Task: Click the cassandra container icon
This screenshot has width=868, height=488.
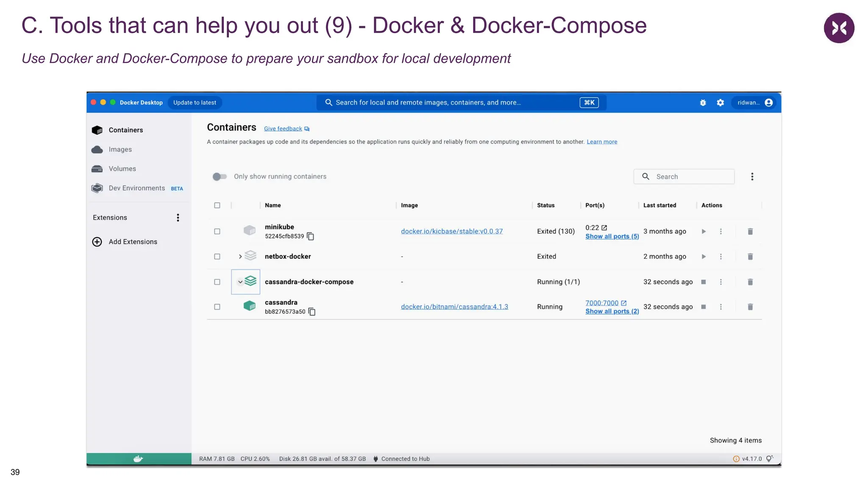Action: coord(250,306)
